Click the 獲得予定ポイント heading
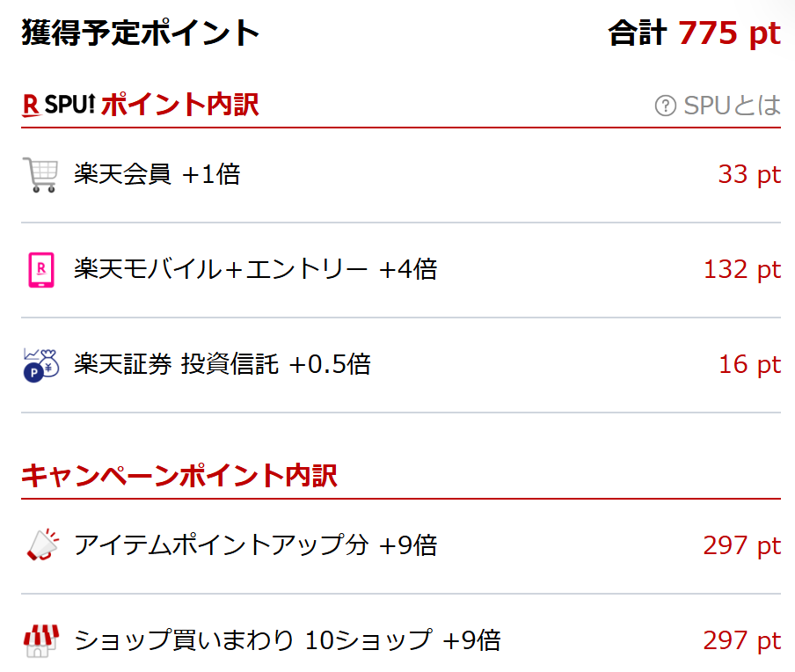This screenshot has width=795, height=672. coord(141,33)
